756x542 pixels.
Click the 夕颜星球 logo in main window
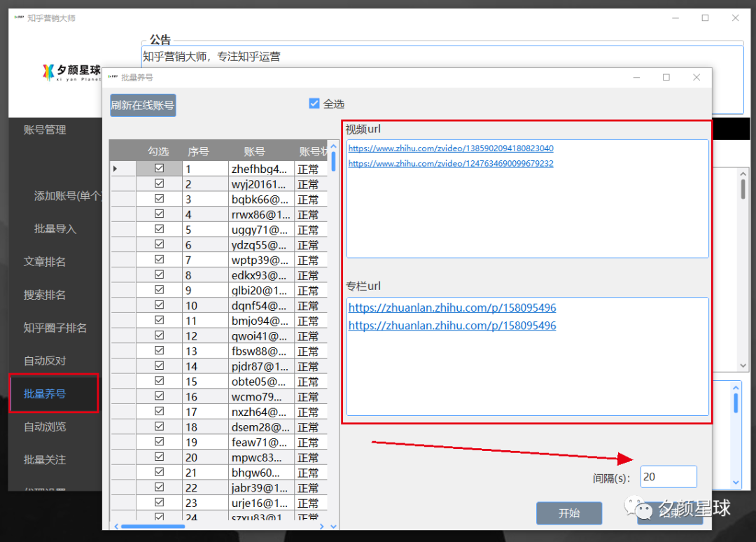point(71,72)
